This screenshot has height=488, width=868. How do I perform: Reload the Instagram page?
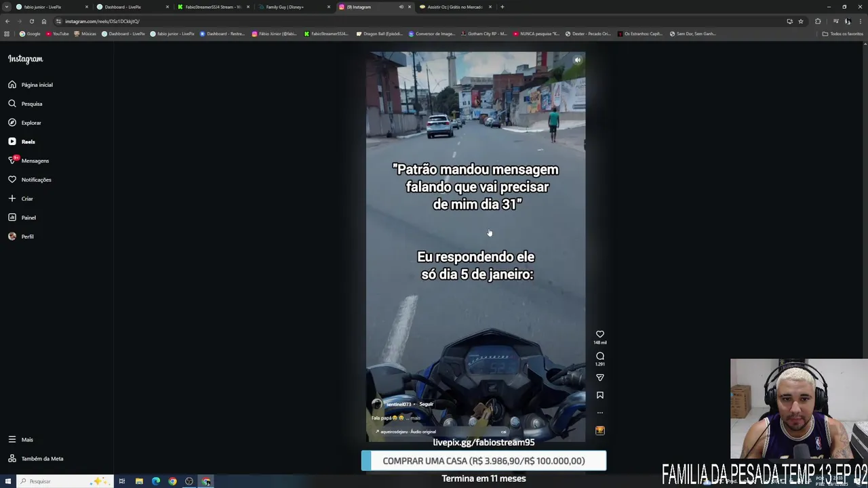tap(31, 21)
